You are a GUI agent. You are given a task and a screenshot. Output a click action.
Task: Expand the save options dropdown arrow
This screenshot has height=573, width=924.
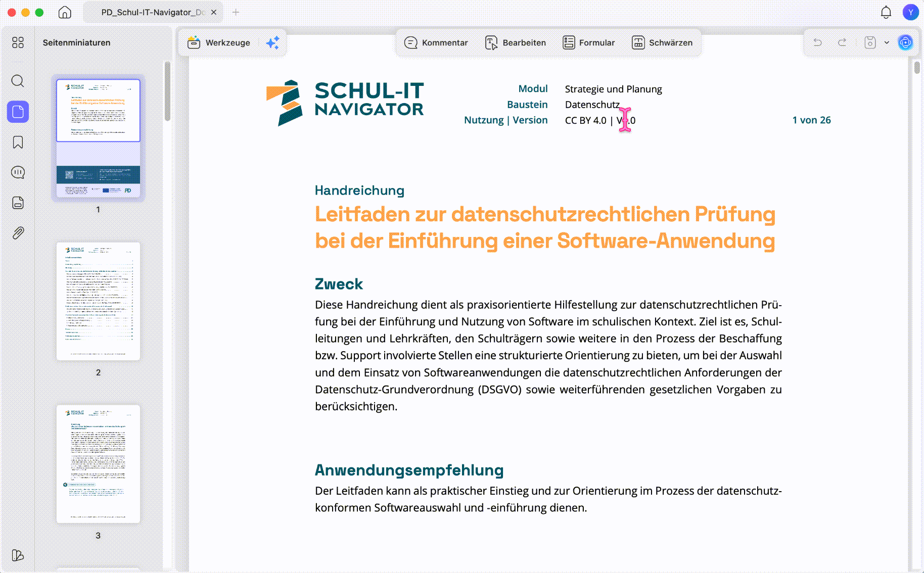click(887, 43)
